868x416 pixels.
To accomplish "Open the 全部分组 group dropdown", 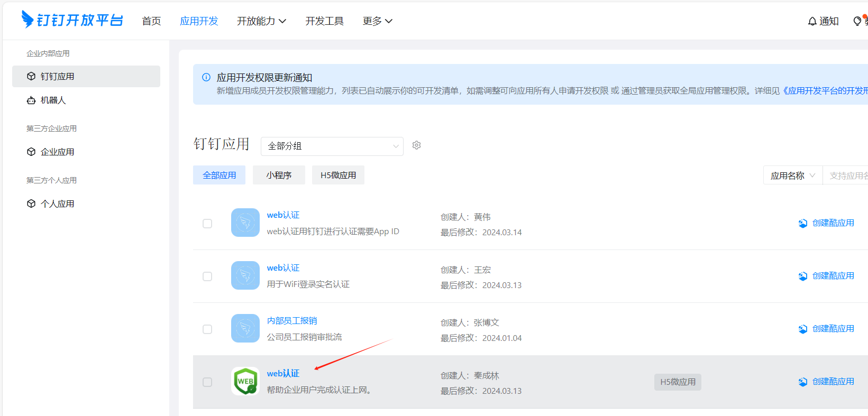I will coord(332,146).
